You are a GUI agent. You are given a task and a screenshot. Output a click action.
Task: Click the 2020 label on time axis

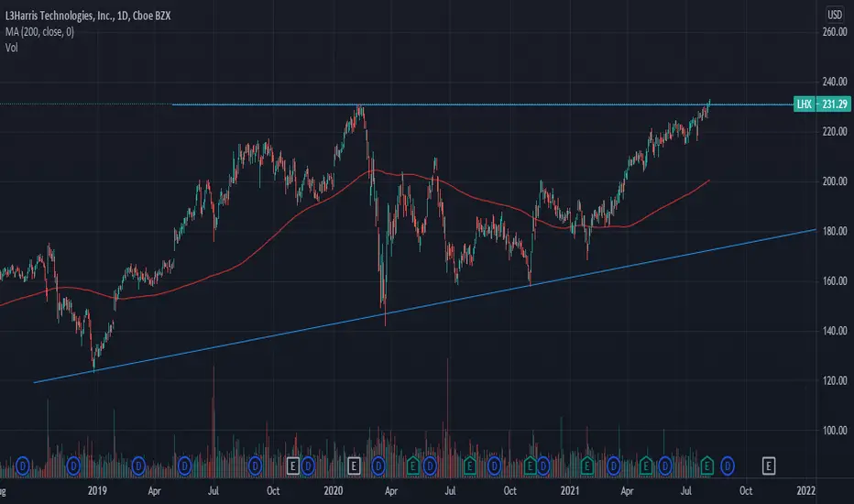pyautogui.click(x=333, y=490)
